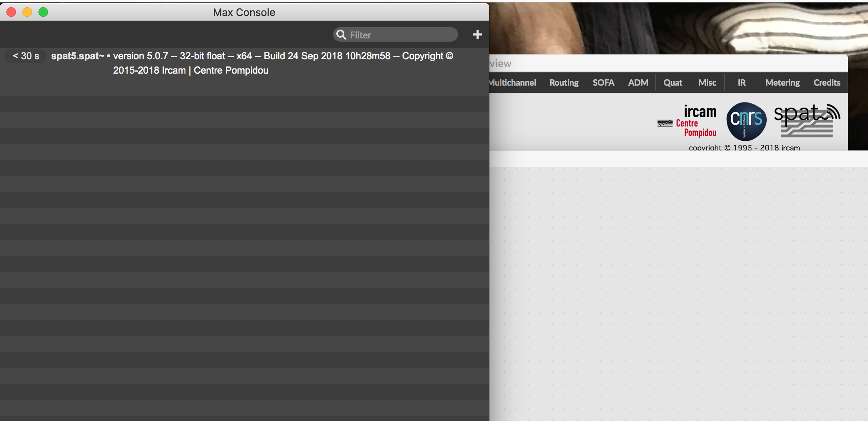Click the Max Console window title
Image resolution: width=868 pixels, height=421 pixels.
[244, 12]
